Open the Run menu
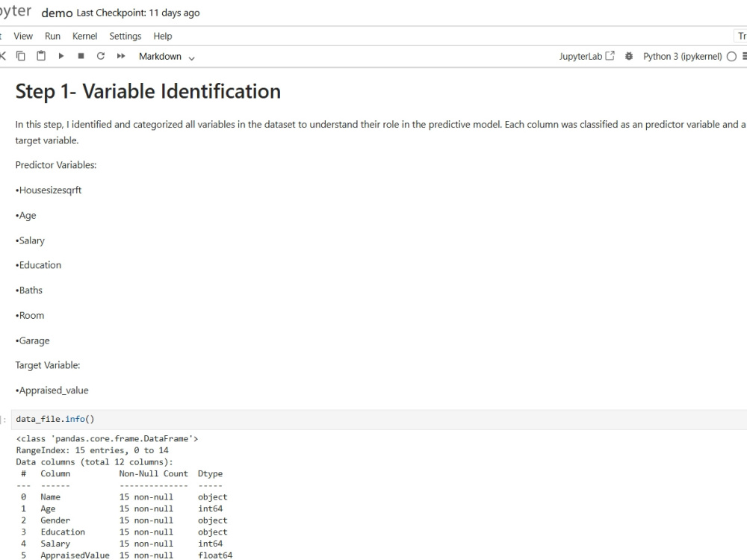 click(52, 36)
